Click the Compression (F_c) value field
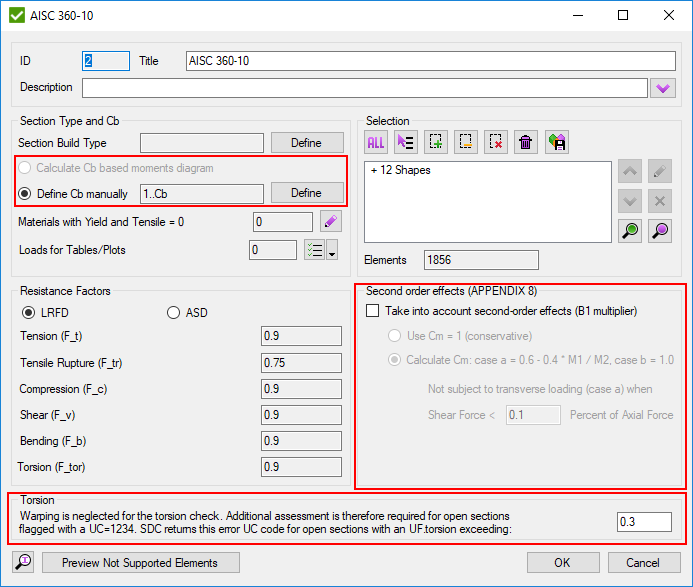 301,389
